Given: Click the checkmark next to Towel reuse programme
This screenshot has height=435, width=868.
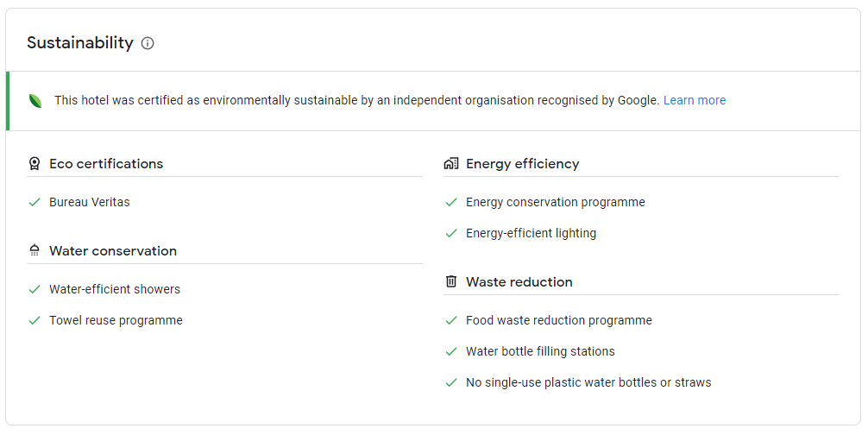Looking at the screenshot, I should [x=35, y=320].
